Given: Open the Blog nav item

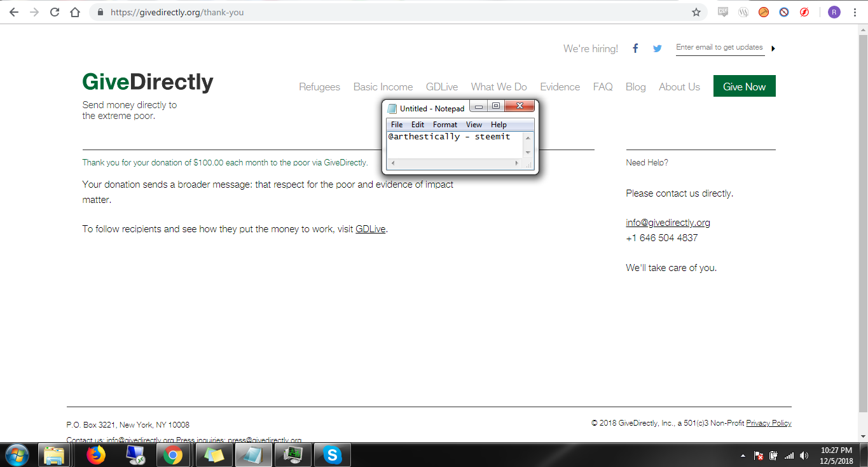Looking at the screenshot, I should (x=636, y=87).
